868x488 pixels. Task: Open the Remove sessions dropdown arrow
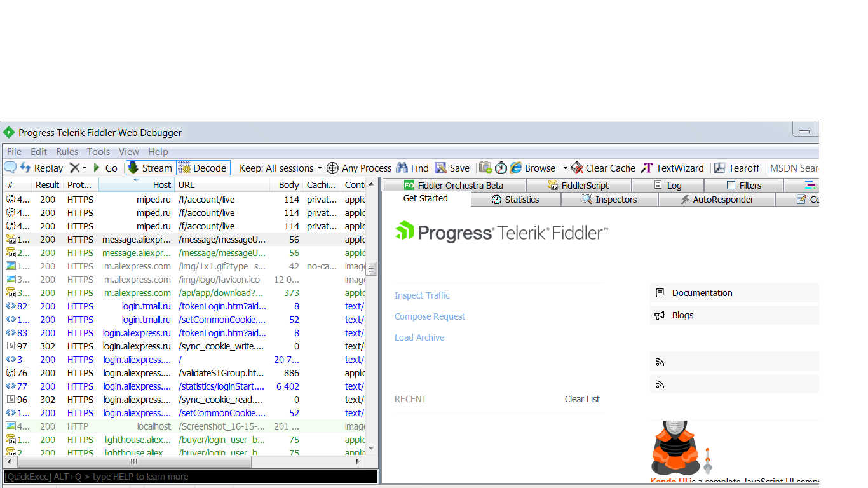(x=85, y=168)
